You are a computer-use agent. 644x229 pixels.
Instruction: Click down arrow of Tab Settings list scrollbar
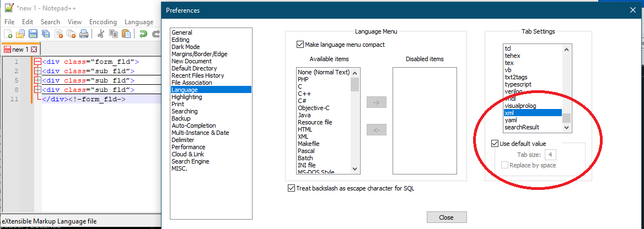tap(567, 128)
